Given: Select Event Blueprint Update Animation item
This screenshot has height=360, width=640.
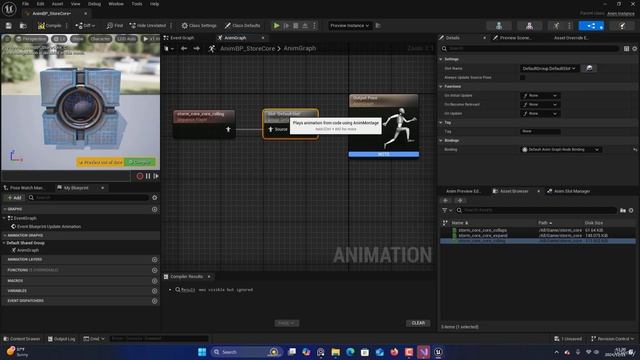Looking at the screenshot, I should (49, 227).
